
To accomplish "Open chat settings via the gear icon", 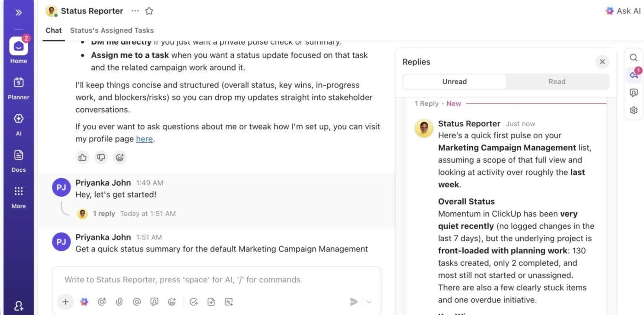I will pos(633,110).
